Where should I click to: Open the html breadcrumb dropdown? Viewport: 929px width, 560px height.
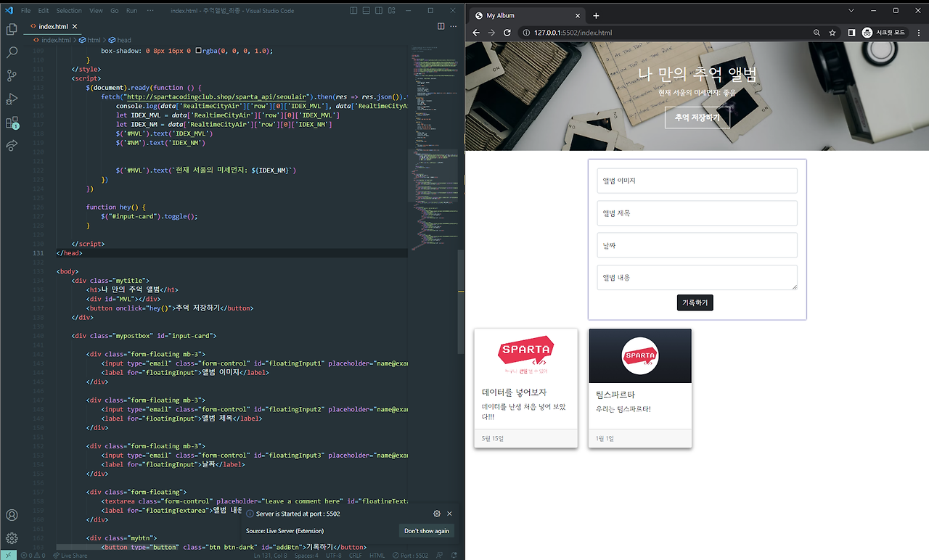pyautogui.click(x=89, y=40)
